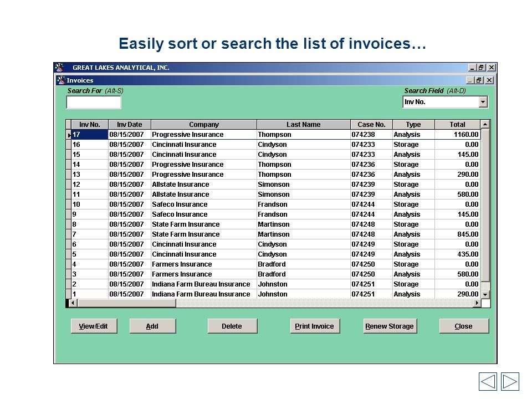
Task: Click the vertical scrollbar down arrow
Action: 485,294
